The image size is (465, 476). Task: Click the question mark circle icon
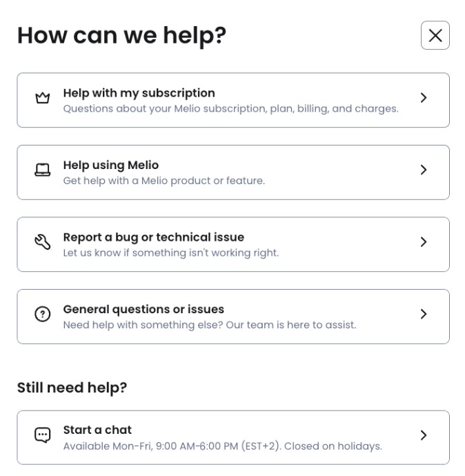coord(43,314)
